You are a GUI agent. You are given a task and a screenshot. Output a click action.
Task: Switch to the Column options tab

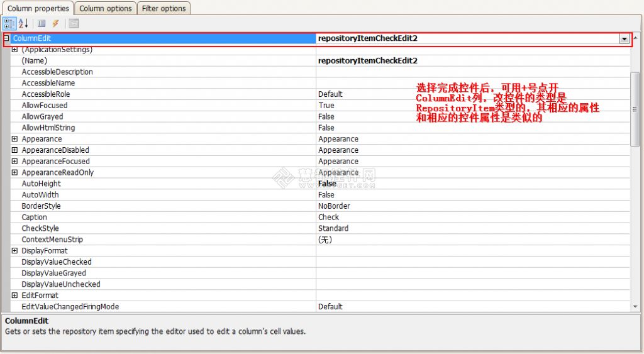click(x=106, y=8)
